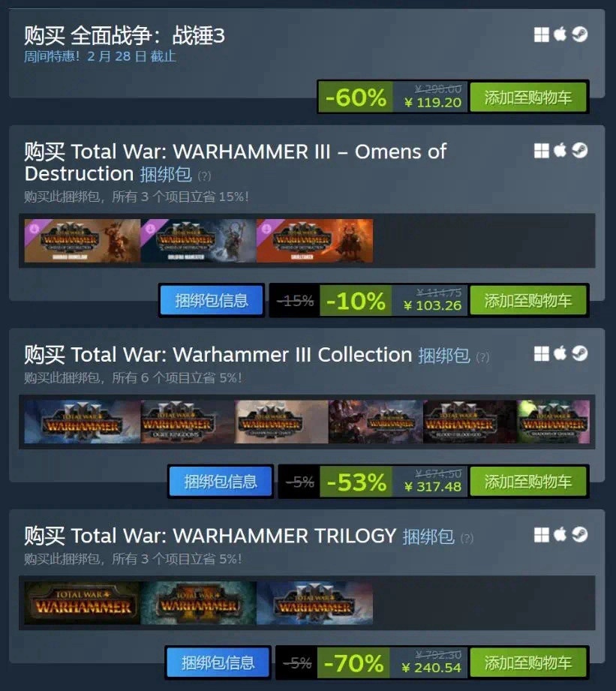Open 捆绑包信息 for Warhammer III Collection
This screenshot has height=691, width=616.
[221, 482]
